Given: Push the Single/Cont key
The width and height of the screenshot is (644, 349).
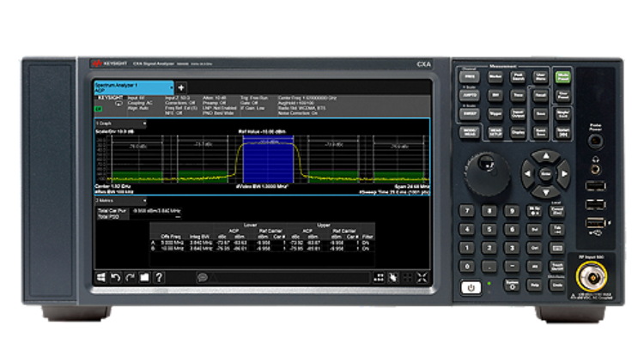Looking at the screenshot, I should point(562,114).
